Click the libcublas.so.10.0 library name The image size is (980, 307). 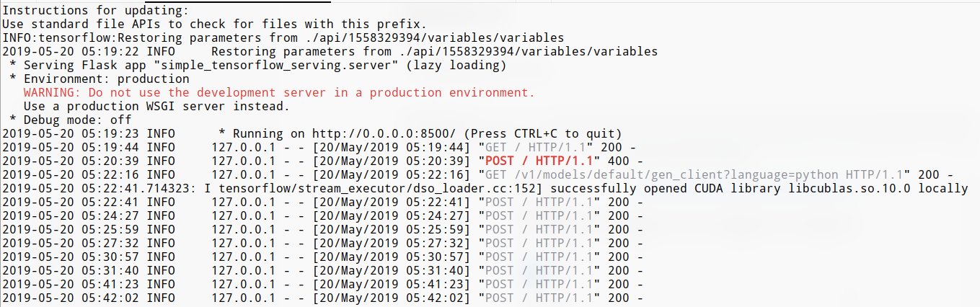pos(866,188)
